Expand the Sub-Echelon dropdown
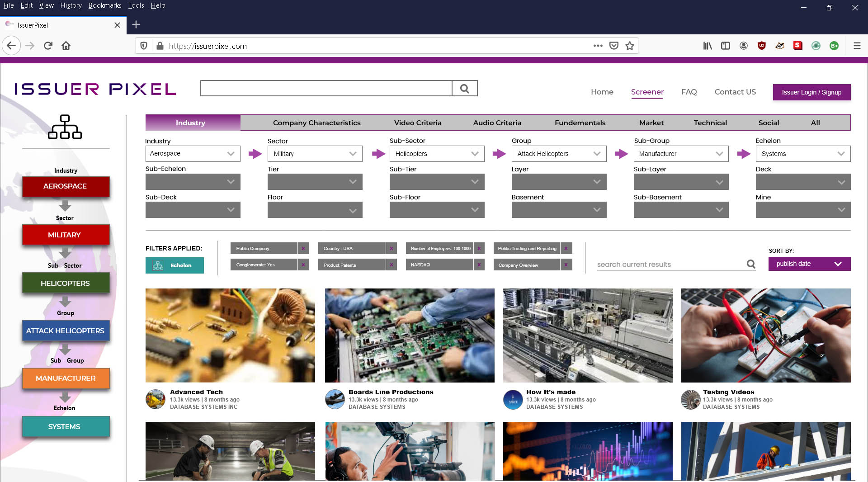 click(193, 182)
